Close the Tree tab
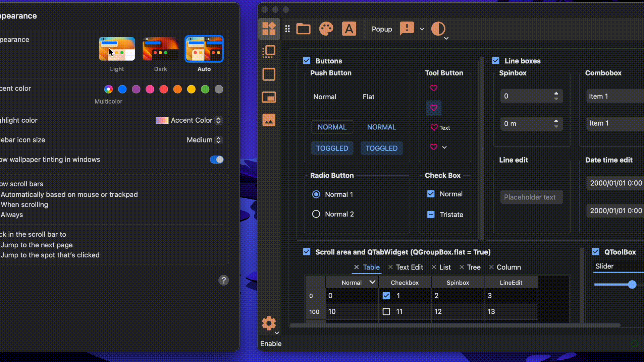 click(x=462, y=267)
